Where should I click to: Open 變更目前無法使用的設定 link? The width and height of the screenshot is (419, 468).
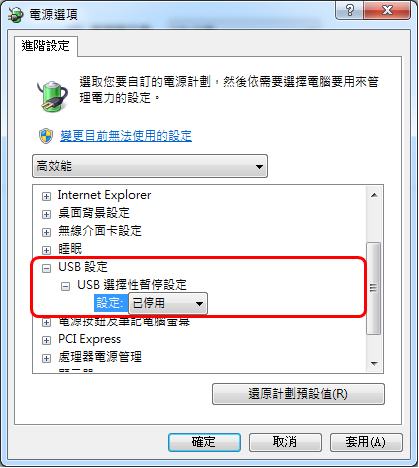[126, 136]
